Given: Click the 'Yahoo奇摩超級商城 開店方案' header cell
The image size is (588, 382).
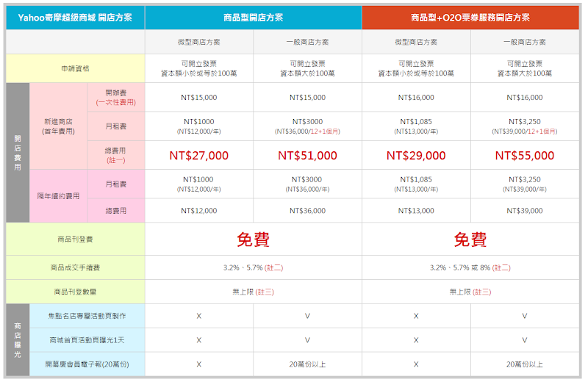Looking at the screenshot, I should (x=76, y=18).
